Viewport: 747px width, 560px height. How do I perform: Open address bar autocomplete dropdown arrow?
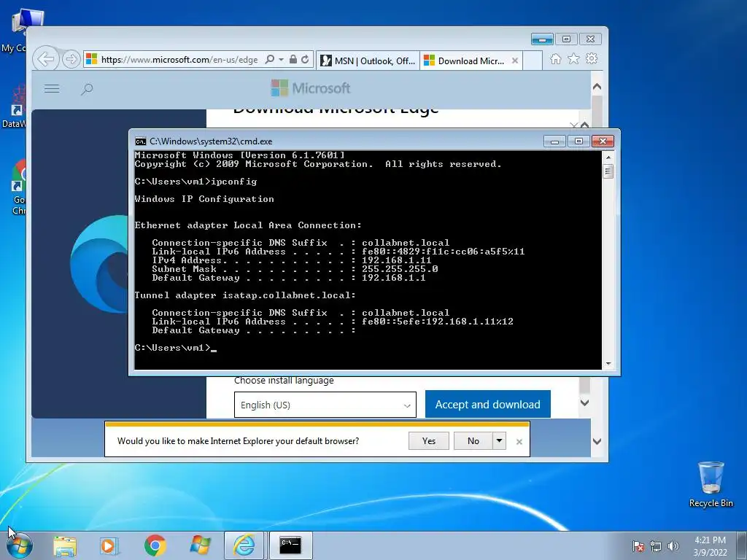281,60
